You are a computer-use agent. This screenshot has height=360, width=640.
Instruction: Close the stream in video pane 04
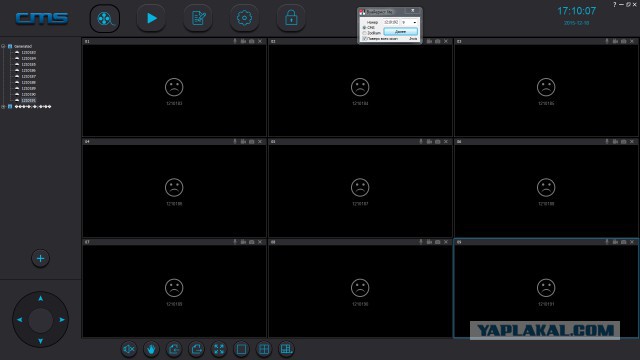point(260,142)
